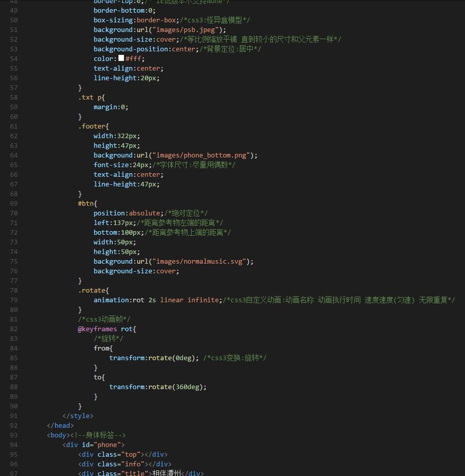This screenshot has height=476, width=465.
Task: Click the white color swatch before #fff
Action: pos(121,58)
